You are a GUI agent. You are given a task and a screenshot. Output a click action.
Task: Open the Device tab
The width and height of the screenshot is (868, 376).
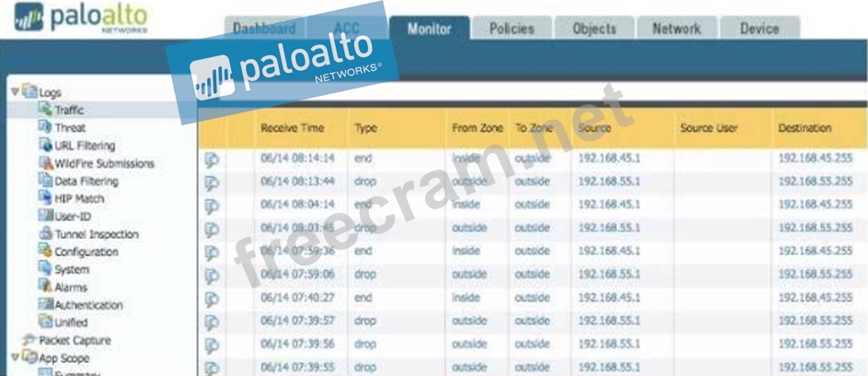pyautogui.click(x=759, y=29)
